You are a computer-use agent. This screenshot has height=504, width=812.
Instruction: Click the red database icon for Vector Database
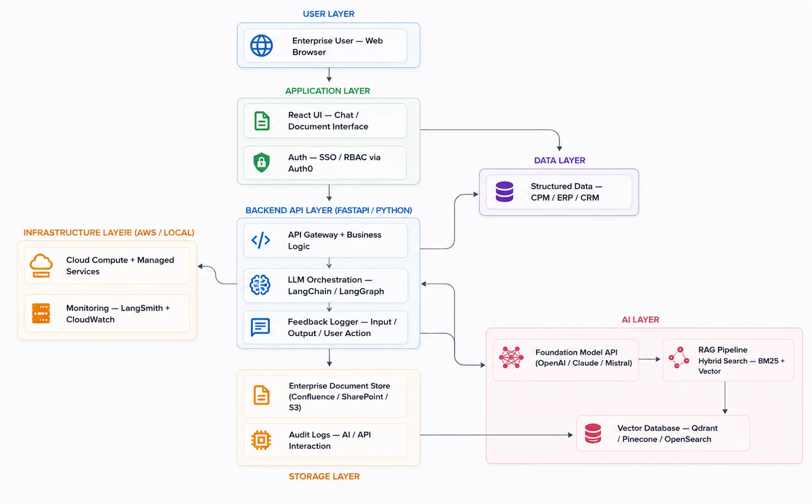pos(593,434)
